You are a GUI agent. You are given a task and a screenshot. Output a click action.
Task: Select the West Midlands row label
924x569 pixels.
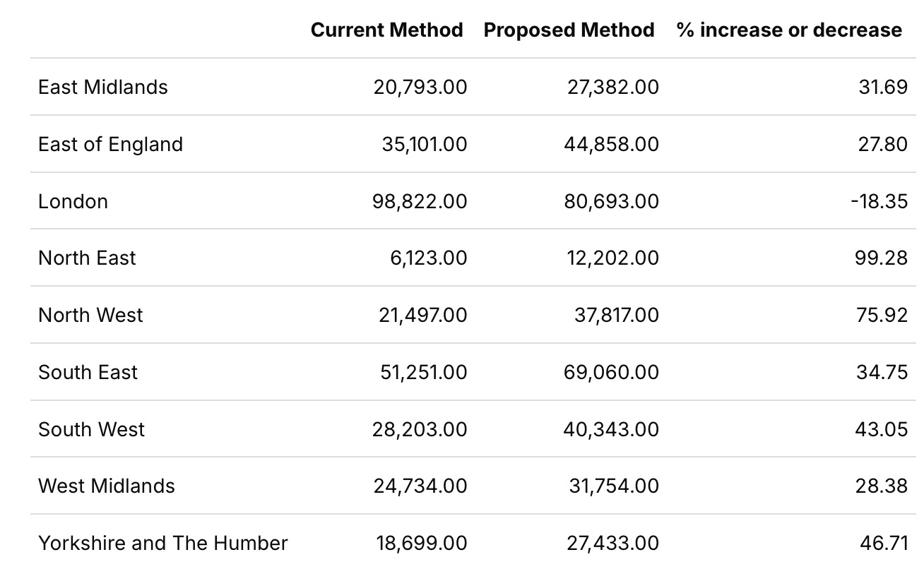click(x=106, y=486)
